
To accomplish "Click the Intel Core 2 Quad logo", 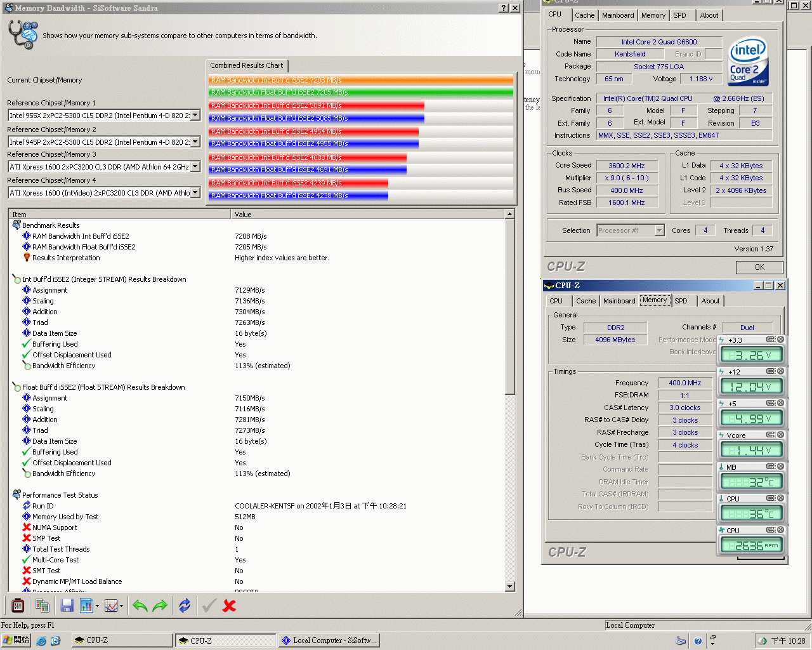I will (x=749, y=62).
